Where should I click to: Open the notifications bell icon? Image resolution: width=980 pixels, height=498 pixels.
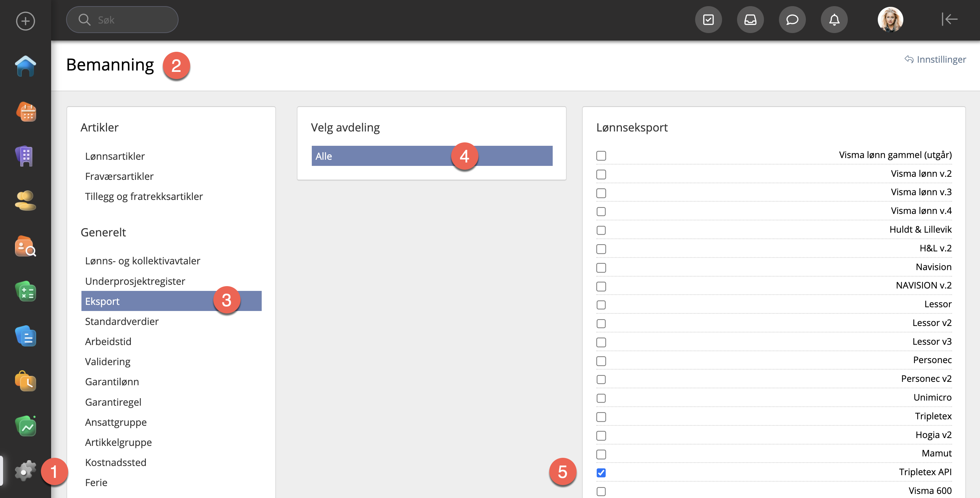[834, 20]
